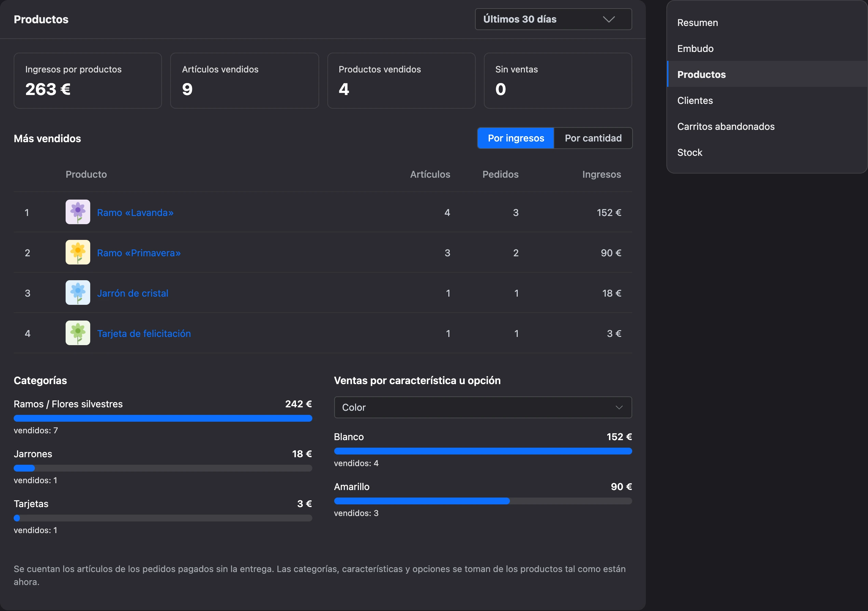868x611 pixels.
Task: Expand the Color characteristic dropdown
Action: coord(483,407)
